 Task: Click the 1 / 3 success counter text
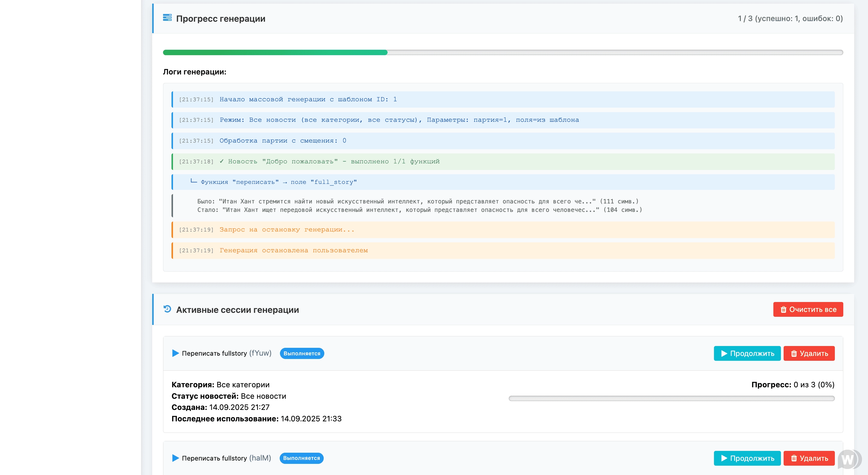[790, 18]
